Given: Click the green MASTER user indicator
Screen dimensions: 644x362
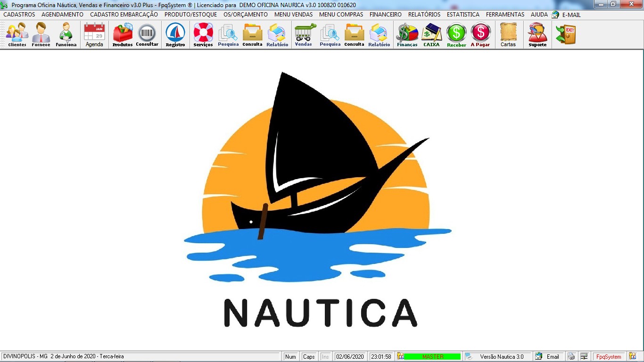Looking at the screenshot, I should tap(433, 356).
